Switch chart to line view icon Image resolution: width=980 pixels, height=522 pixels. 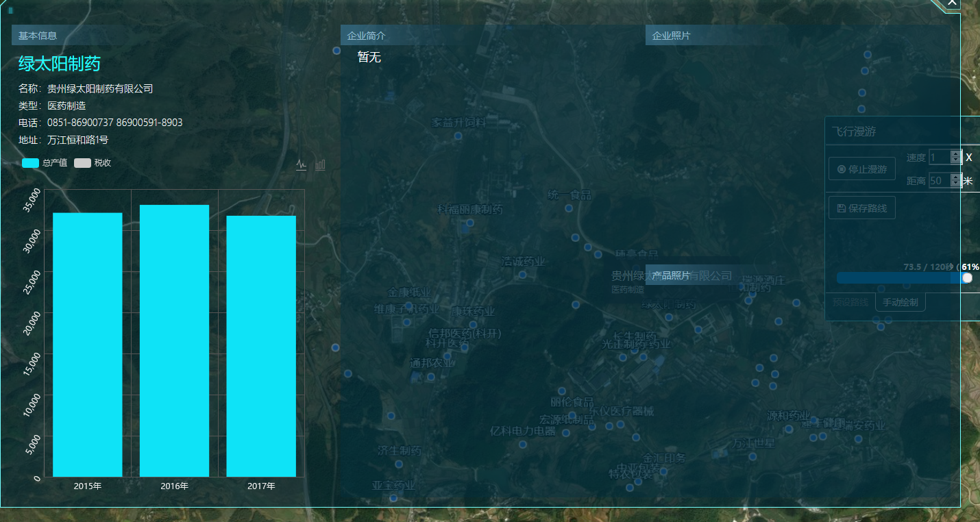point(302,164)
